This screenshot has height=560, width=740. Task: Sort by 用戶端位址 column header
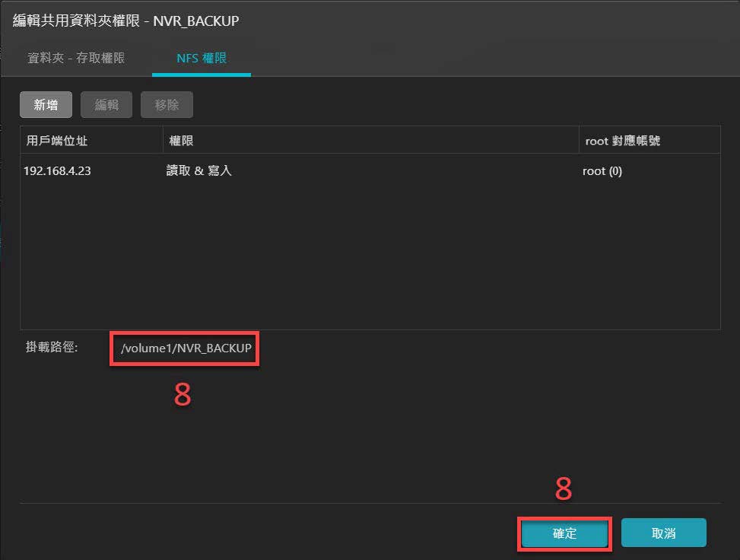click(91, 140)
